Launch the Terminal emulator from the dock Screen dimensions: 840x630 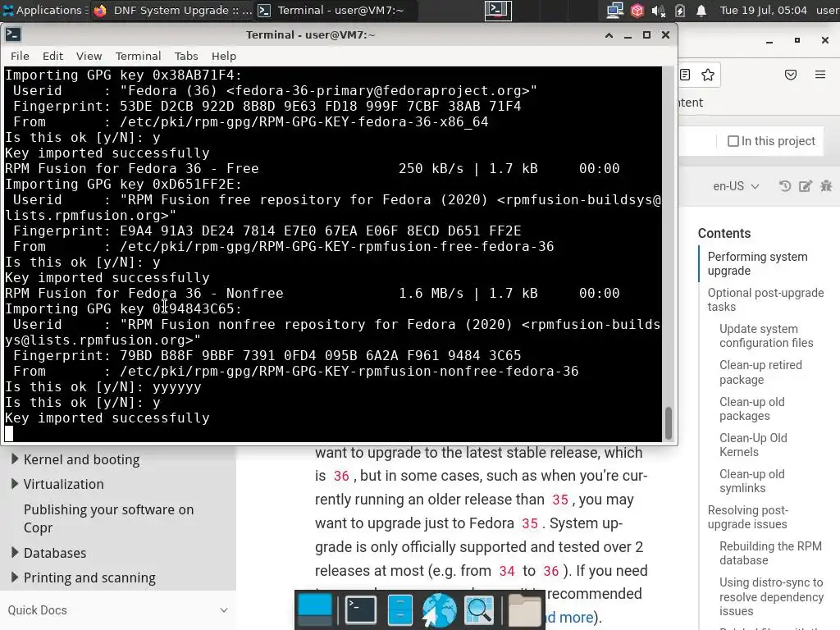click(x=361, y=609)
